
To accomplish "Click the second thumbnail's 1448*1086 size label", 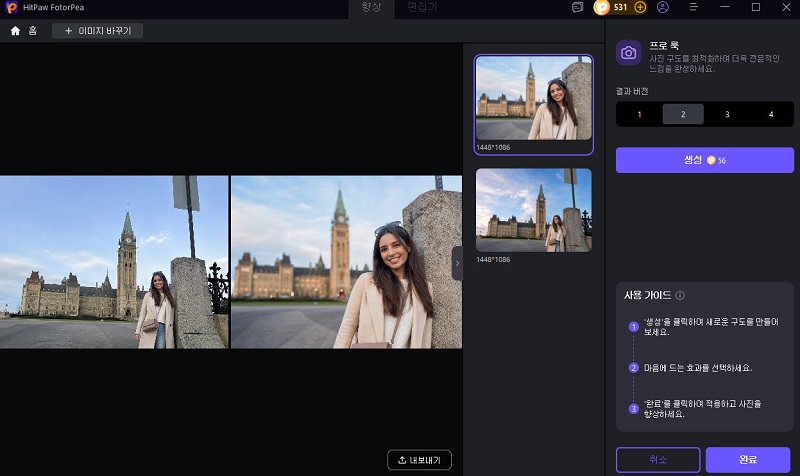I will click(x=493, y=260).
